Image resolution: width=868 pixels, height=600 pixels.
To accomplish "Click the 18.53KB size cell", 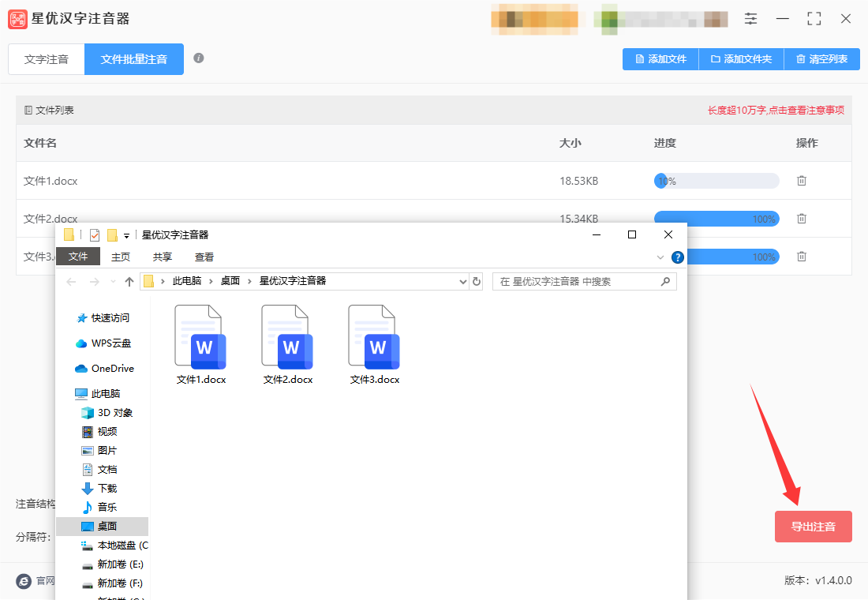I will click(x=579, y=181).
